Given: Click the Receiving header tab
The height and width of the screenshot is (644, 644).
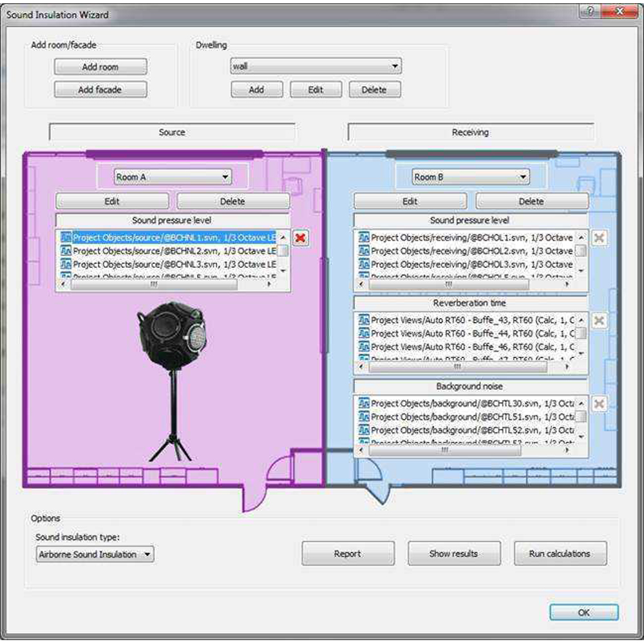Looking at the screenshot, I should 470,132.
